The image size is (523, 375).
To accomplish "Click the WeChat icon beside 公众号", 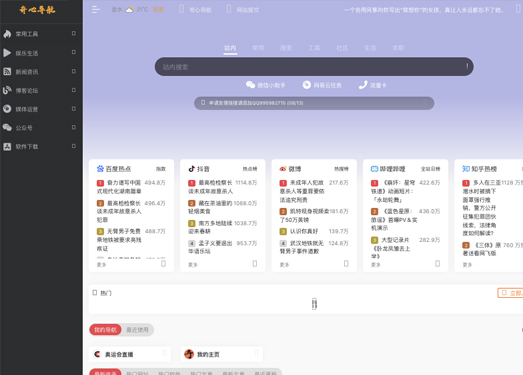I will [7, 127].
